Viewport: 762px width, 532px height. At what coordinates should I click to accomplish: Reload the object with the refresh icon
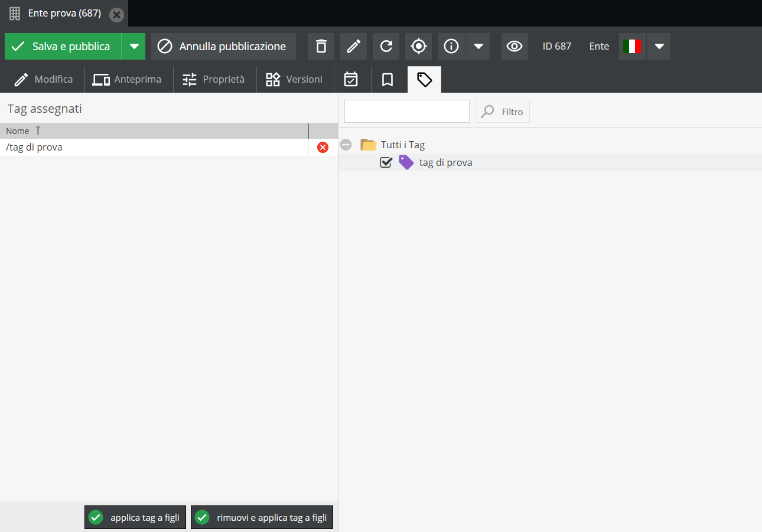coord(386,46)
